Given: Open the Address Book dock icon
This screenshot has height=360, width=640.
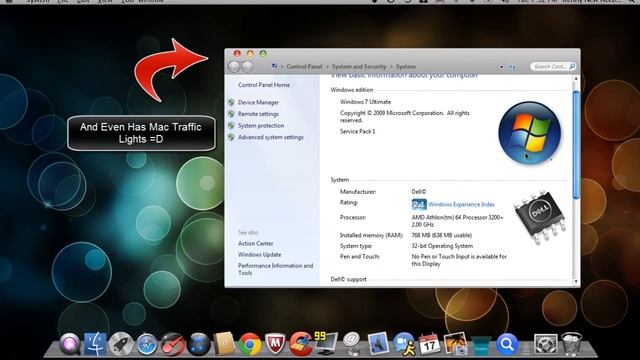Looking at the screenshot, I should click(224, 344).
